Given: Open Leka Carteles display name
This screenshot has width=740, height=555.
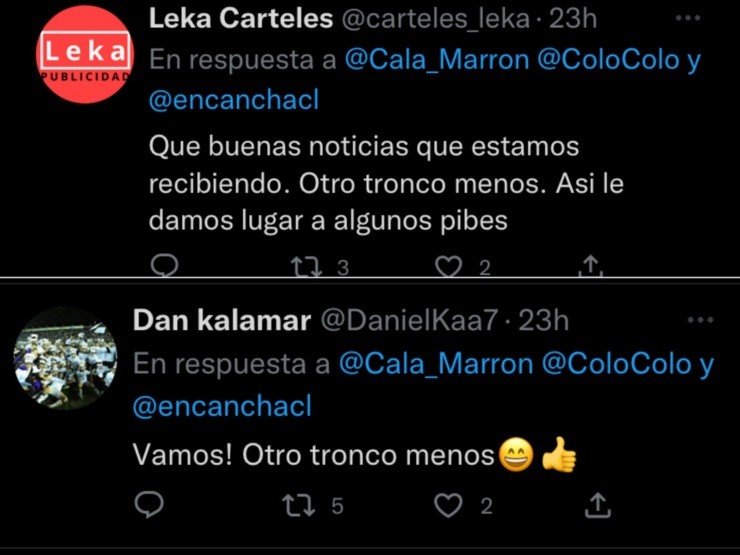Looking at the screenshot, I should pyautogui.click(x=240, y=19).
